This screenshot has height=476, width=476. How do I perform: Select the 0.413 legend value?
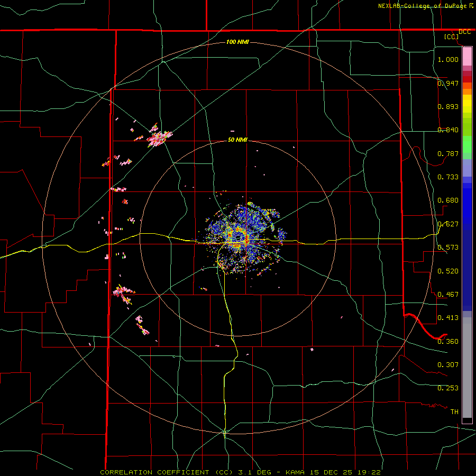(448, 317)
